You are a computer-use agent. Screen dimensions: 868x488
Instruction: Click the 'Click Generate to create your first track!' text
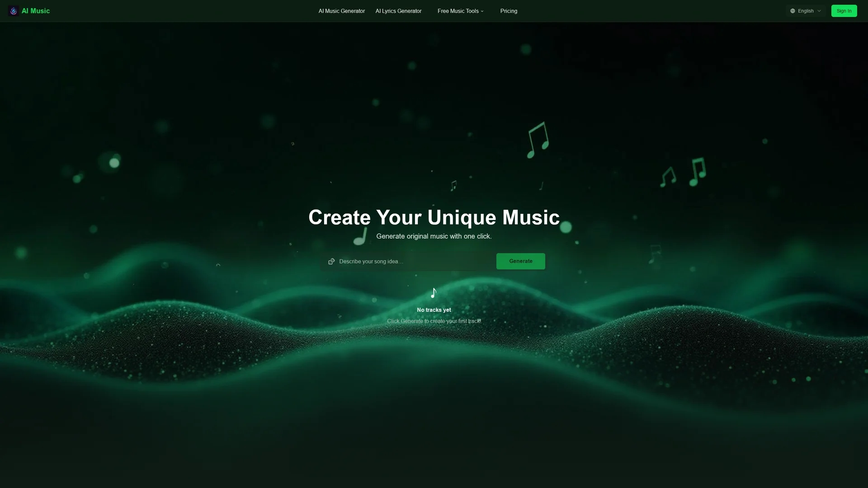click(x=434, y=321)
